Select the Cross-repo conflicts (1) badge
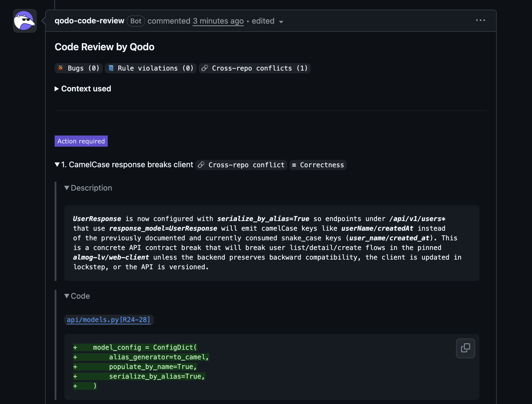Viewport: 532px width, 404px height. tap(255, 68)
